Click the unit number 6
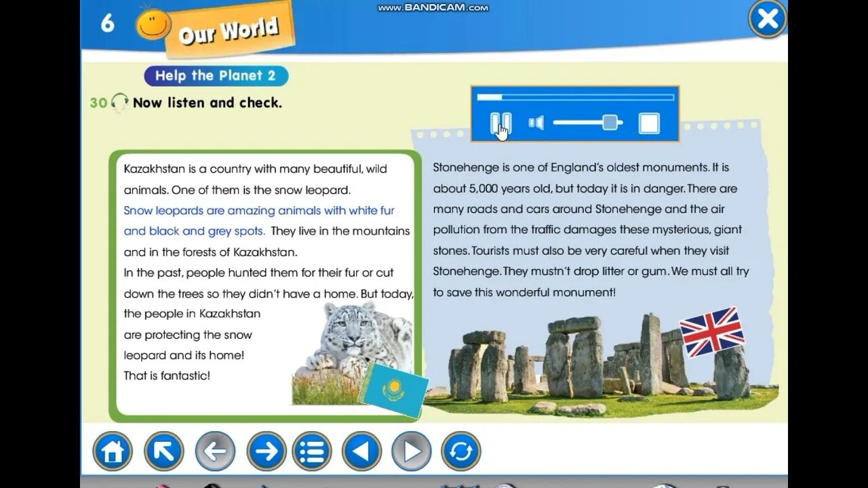The height and width of the screenshot is (488, 868). coord(108,23)
